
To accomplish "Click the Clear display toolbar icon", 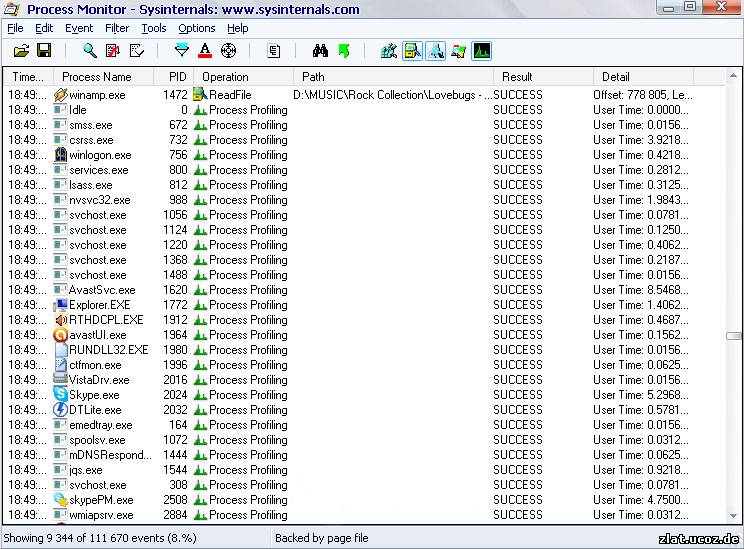I will coord(137,50).
